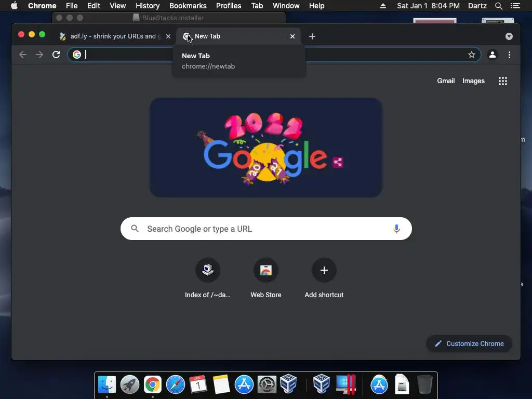Open the Images link
The height and width of the screenshot is (399, 532).
tap(473, 81)
